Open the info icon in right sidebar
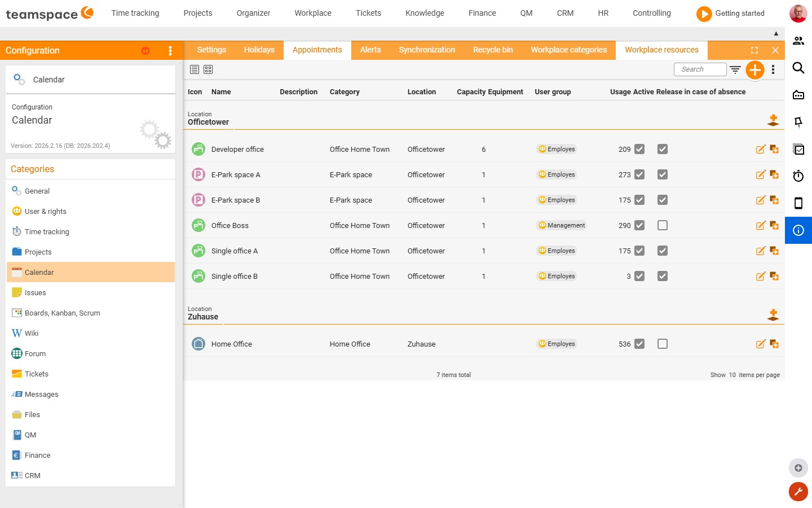 (x=798, y=230)
